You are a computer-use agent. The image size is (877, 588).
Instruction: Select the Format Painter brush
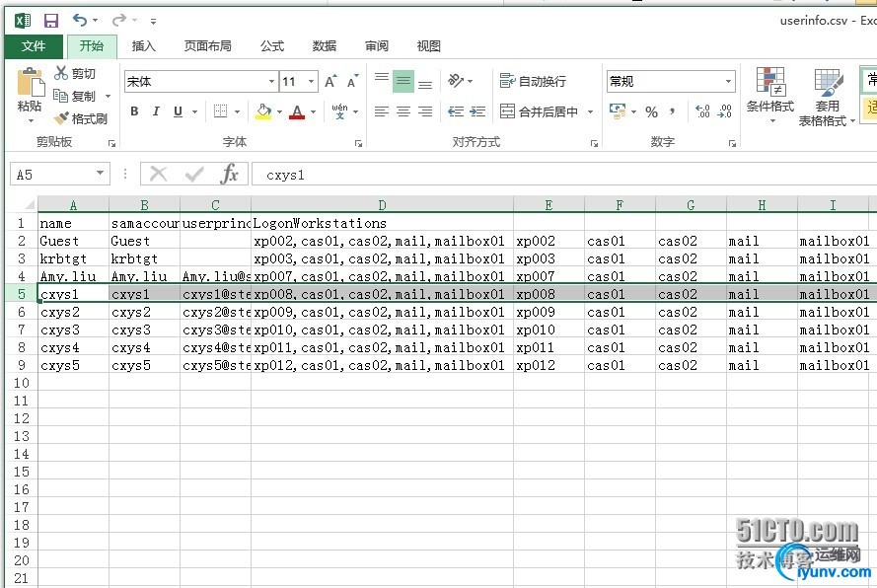tap(80, 118)
